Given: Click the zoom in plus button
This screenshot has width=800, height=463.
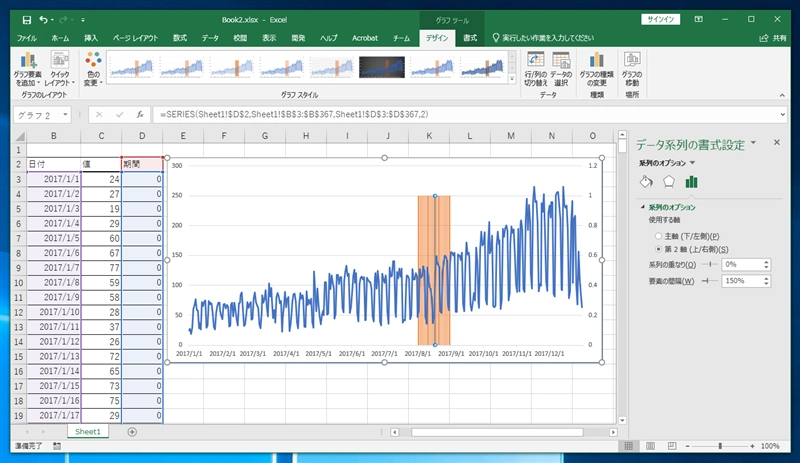Looking at the screenshot, I should 752,446.
